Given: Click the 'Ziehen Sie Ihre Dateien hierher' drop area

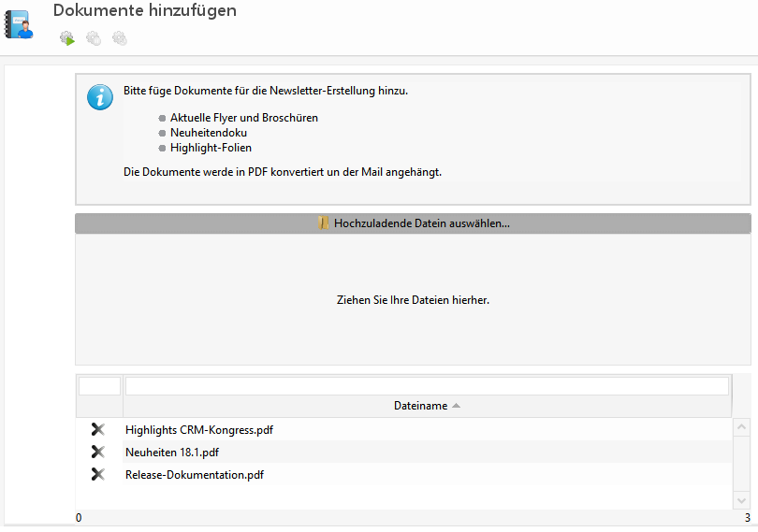Looking at the screenshot, I should click(413, 300).
